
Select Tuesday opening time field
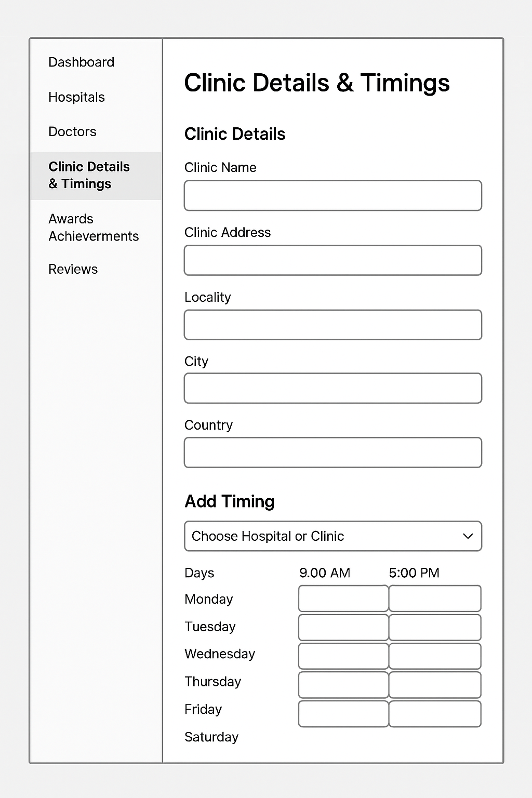point(343,628)
